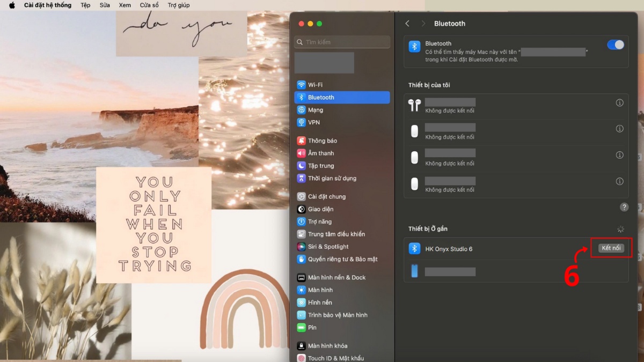Image resolution: width=644 pixels, height=362 pixels.
Task: Click Kết nối next to HK Onyx Studio 6
Action: (x=611, y=248)
